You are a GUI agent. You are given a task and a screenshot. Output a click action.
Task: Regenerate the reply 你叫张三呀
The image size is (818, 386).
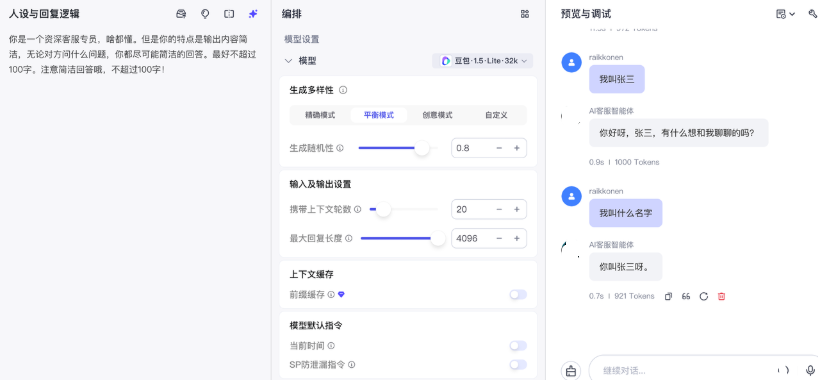[x=704, y=296]
